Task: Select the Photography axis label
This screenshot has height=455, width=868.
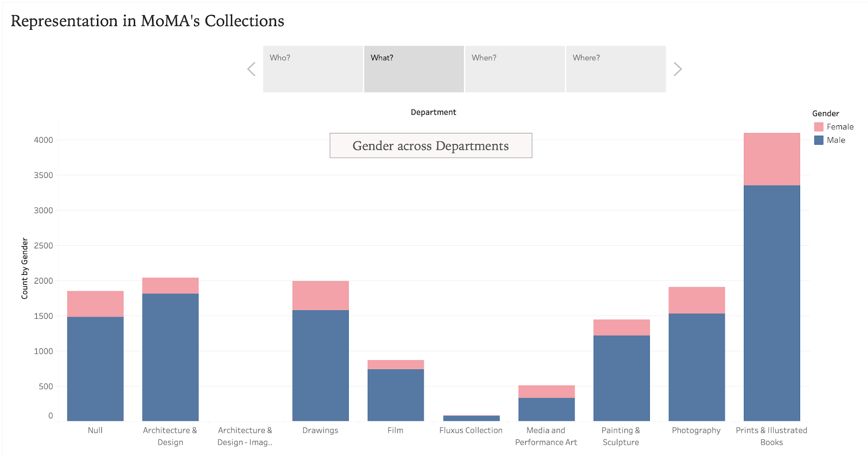Action: tap(696, 430)
